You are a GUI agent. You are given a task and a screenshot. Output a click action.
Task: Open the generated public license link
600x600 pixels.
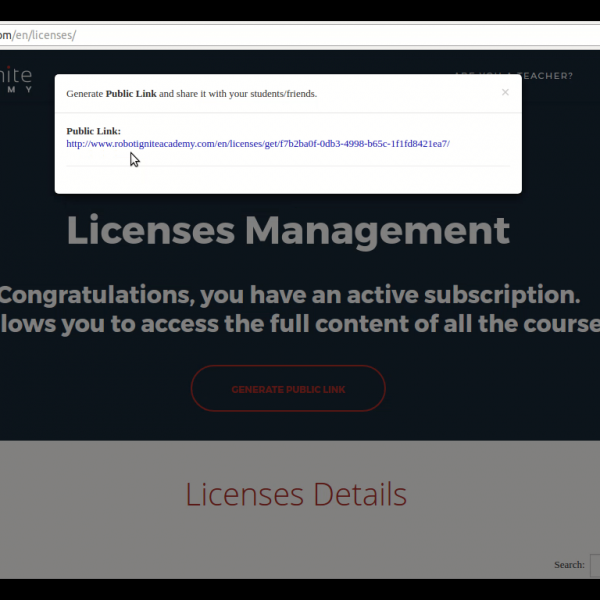(x=258, y=144)
